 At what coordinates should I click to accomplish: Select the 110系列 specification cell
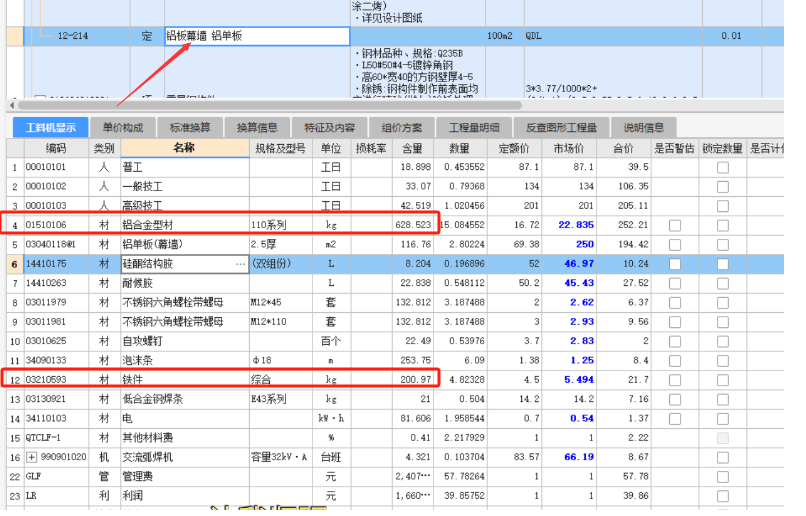click(x=281, y=225)
